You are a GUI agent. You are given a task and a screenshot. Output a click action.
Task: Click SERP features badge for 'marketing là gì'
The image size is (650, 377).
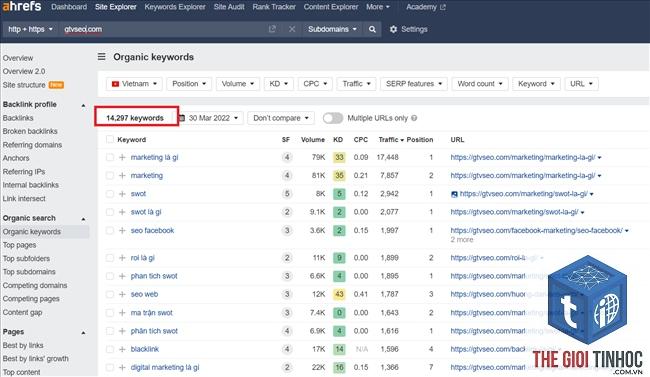point(286,158)
